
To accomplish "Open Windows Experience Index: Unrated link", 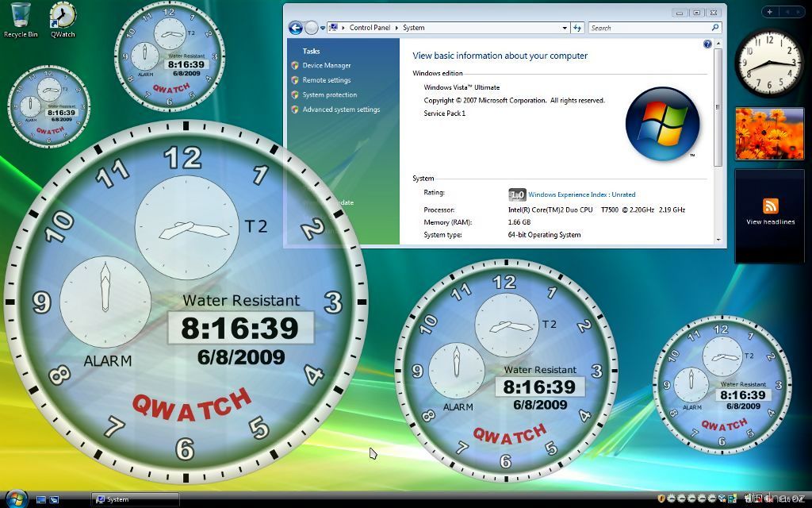I will point(581,194).
